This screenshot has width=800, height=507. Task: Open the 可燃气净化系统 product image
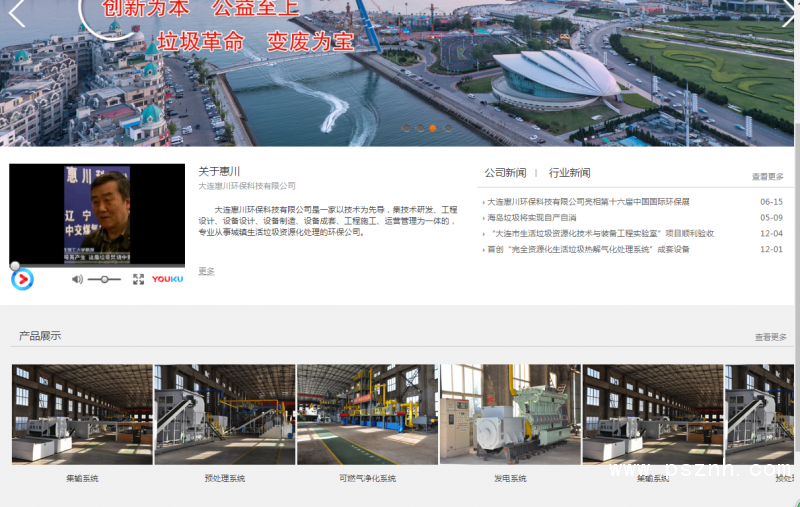(x=367, y=414)
